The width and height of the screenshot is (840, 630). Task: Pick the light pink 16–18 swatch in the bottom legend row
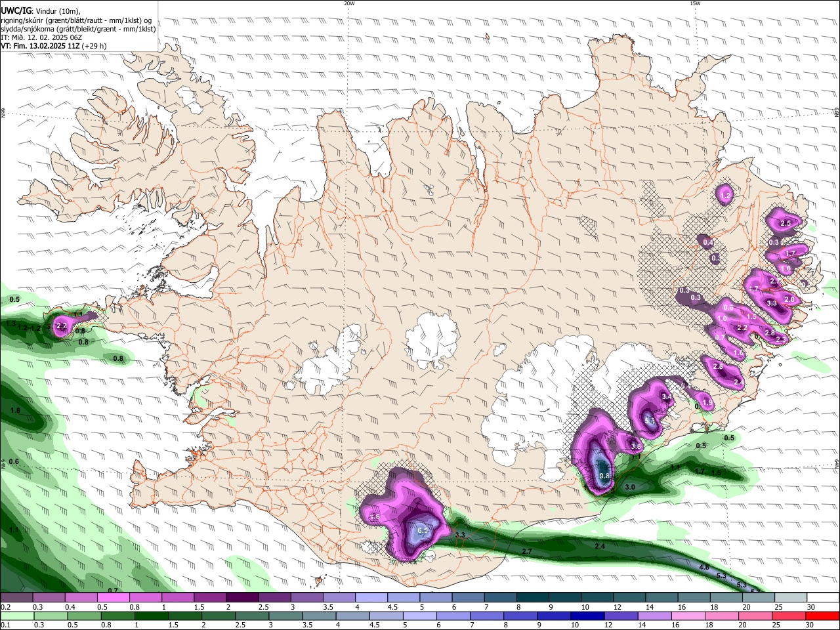[x=688, y=616]
